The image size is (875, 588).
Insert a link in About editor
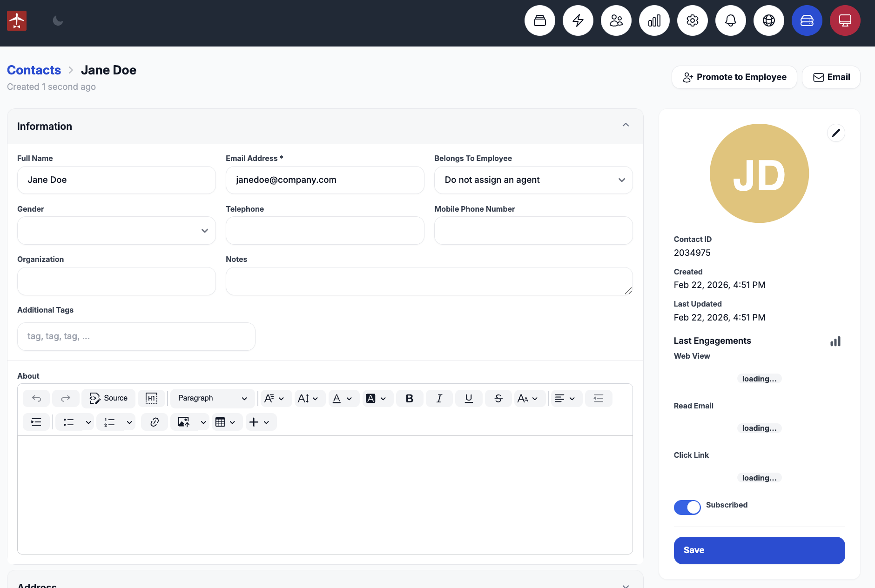coord(155,422)
